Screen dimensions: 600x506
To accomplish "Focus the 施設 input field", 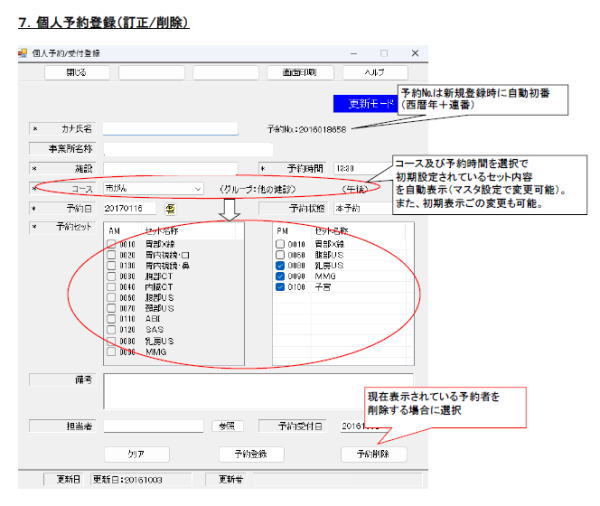I will click(170, 169).
